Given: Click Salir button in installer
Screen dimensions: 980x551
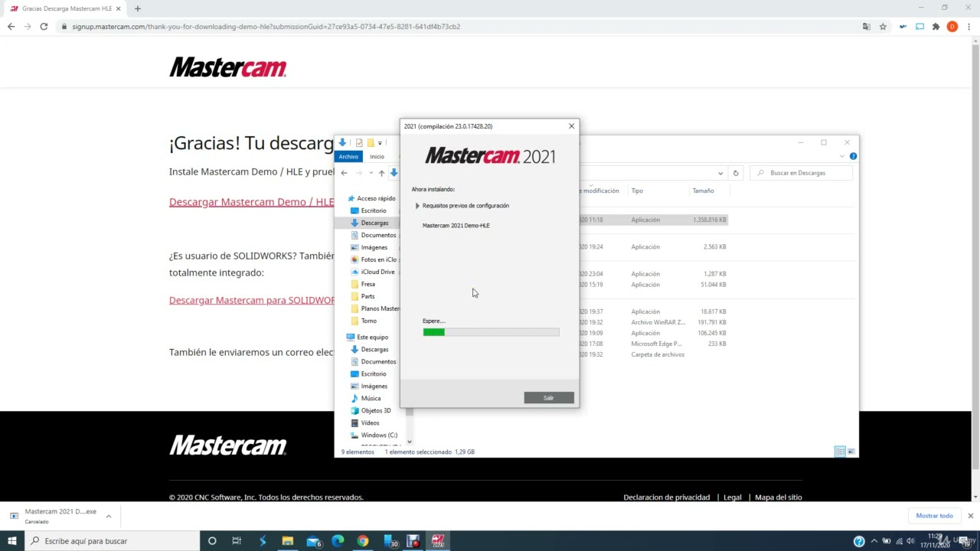Looking at the screenshot, I should pos(549,398).
